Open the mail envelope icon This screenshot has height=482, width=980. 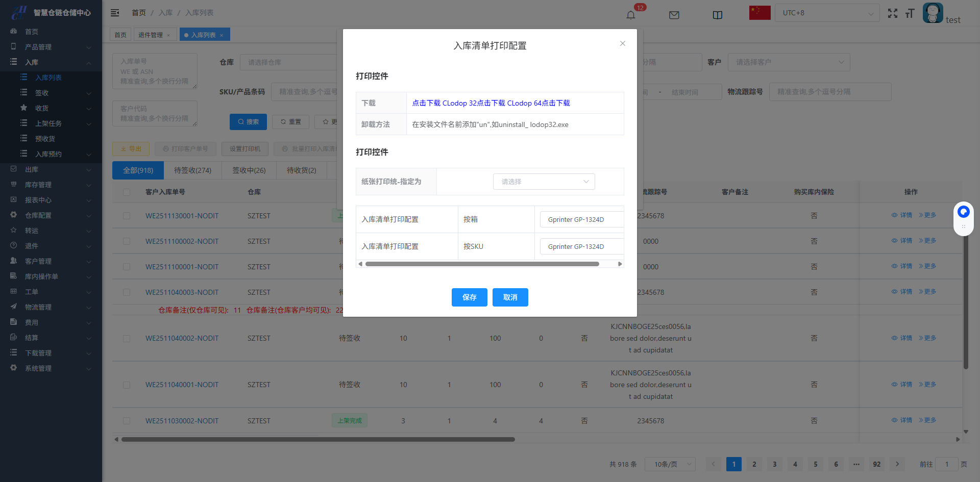[x=674, y=15]
